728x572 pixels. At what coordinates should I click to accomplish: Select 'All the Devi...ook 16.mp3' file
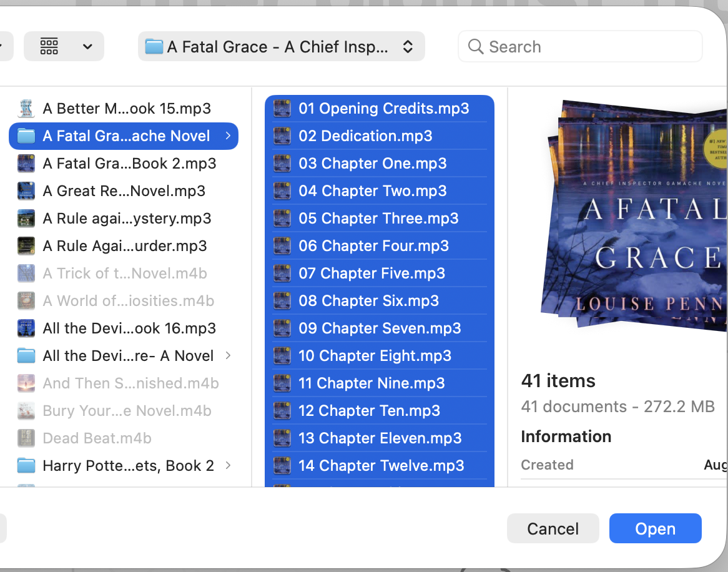124,328
